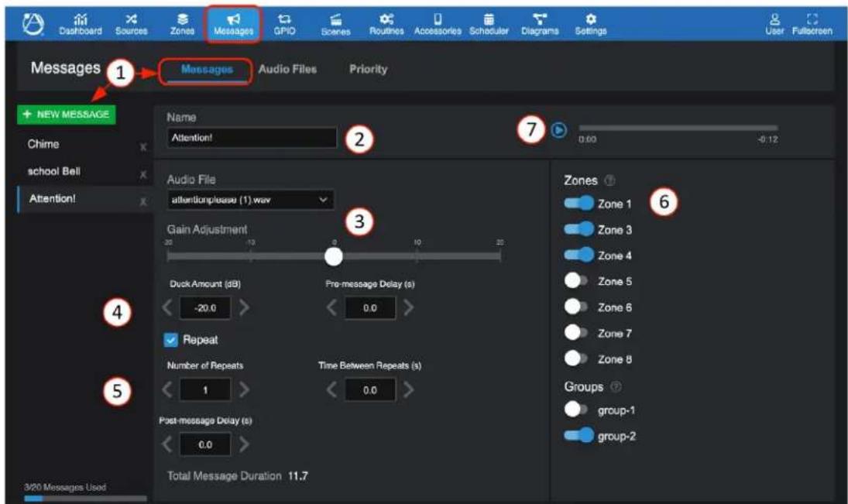Click the Name input field
848x504 pixels.
coord(252,138)
